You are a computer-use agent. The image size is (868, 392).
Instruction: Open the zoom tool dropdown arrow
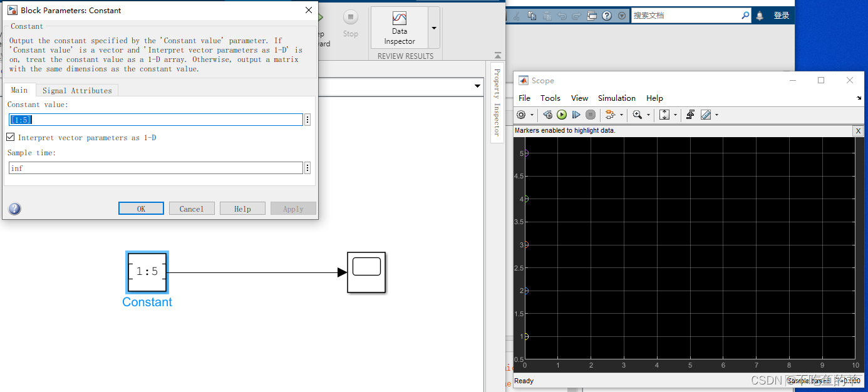(x=648, y=115)
